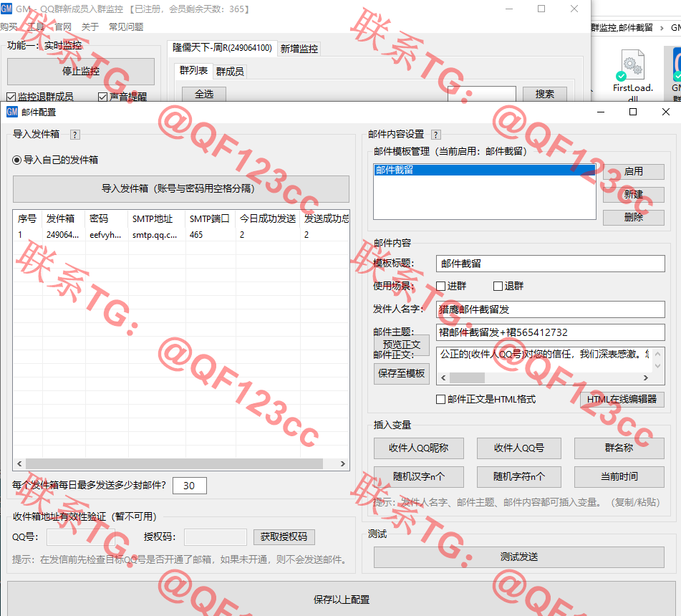Click the 今日成功发送 column header
Viewport: 681px width, 616px height.
pos(268,218)
